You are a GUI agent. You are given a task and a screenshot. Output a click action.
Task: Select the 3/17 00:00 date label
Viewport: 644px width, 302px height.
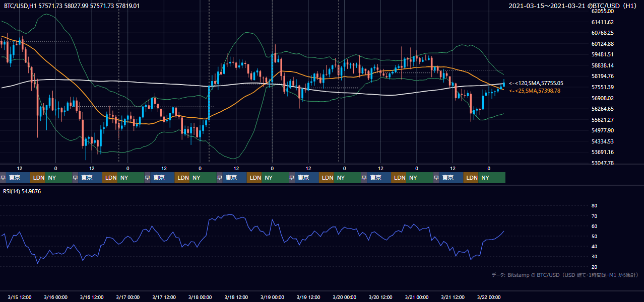pyautogui.click(x=127, y=297)
